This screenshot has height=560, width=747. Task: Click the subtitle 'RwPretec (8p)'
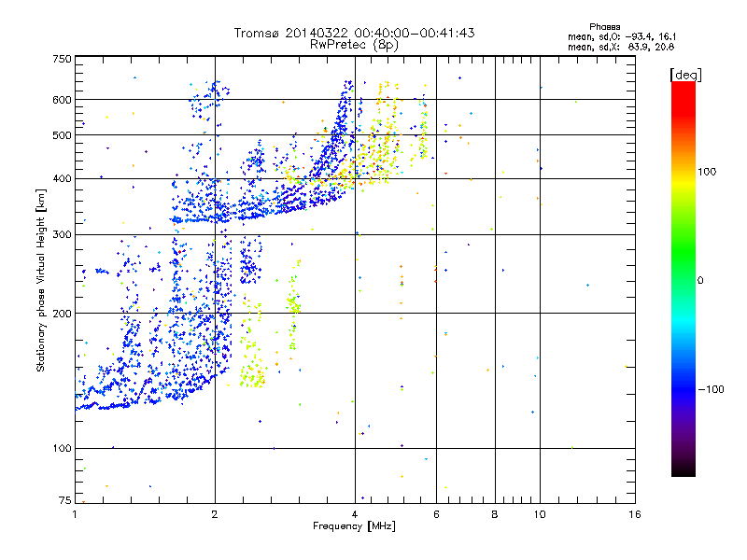[354, 45]
